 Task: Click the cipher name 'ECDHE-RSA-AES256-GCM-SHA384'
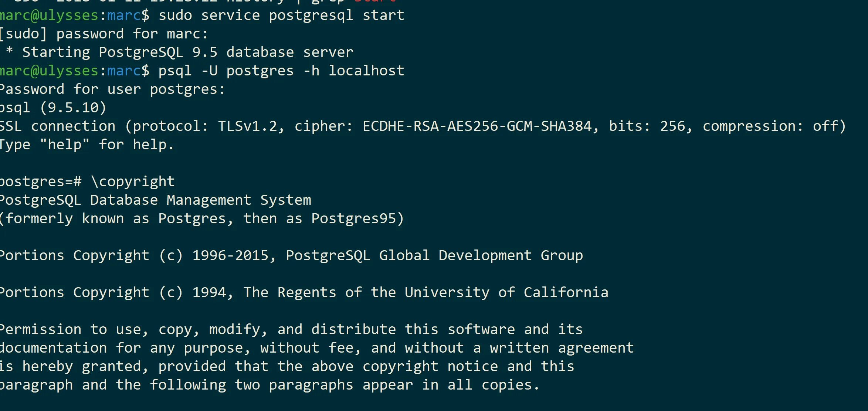(477, 126)
